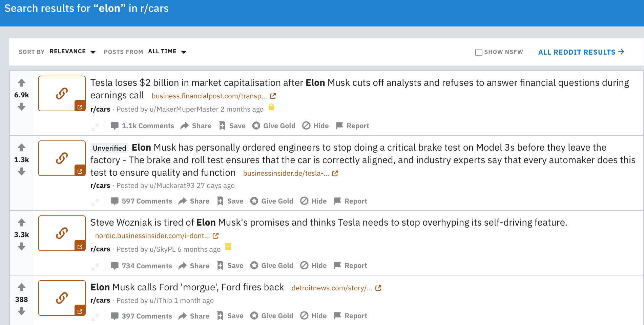644x325 pixels.
Task: Click Give Gold on the Unverified brake test post
Action: 272,201
